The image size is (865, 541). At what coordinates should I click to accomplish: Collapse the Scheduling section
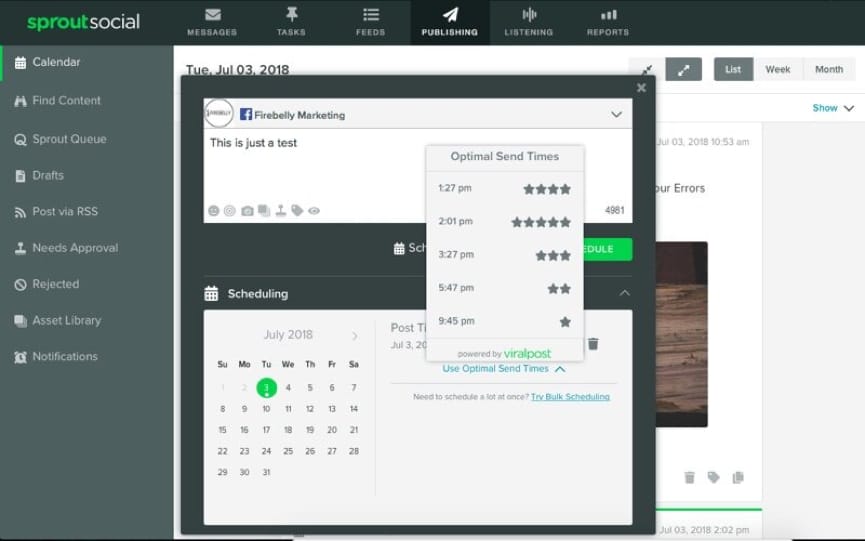[x=624, y=293]
